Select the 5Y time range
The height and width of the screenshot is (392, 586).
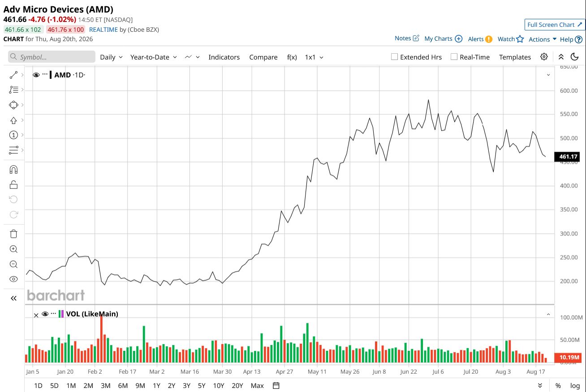coord(202,386)
